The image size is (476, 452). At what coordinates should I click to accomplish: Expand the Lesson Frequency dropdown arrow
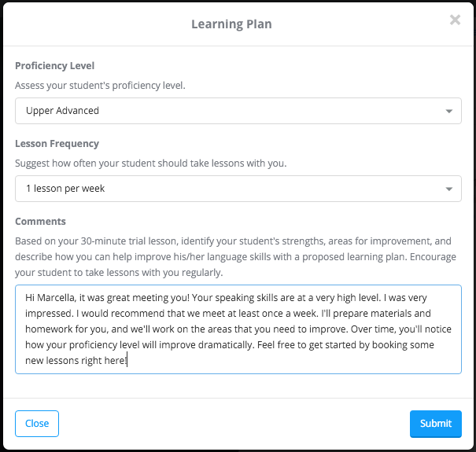[448, 189]
